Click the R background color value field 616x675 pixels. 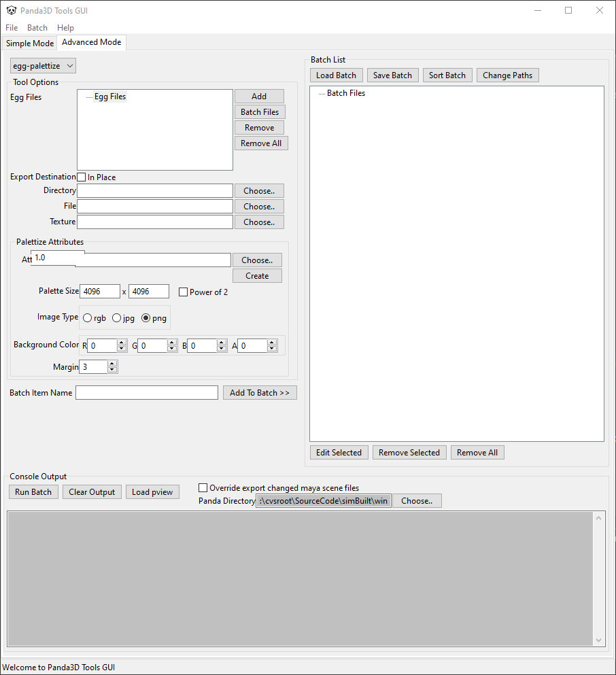point(102,346)
